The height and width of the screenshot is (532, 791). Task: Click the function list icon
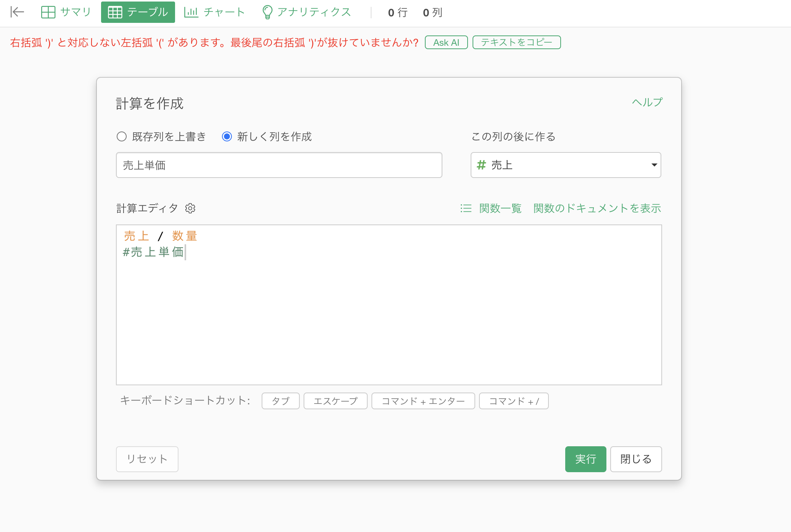466,208
